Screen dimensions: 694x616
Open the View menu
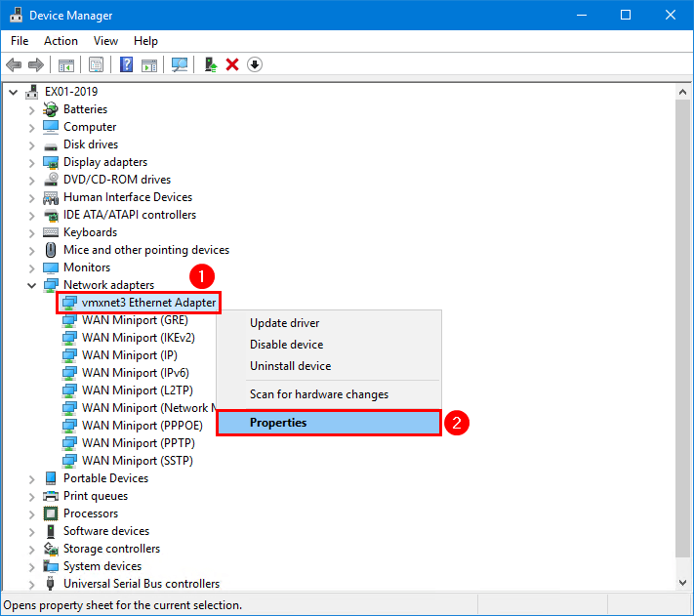pos(105,41)
